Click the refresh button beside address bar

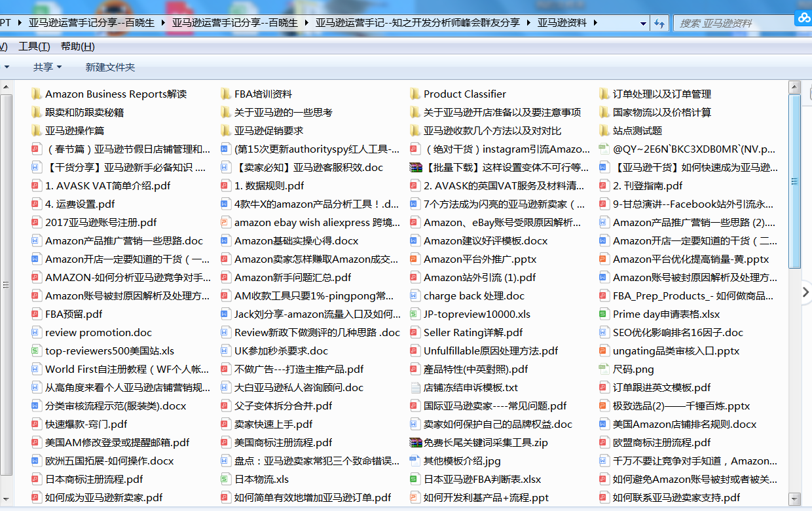coord(659,22)
